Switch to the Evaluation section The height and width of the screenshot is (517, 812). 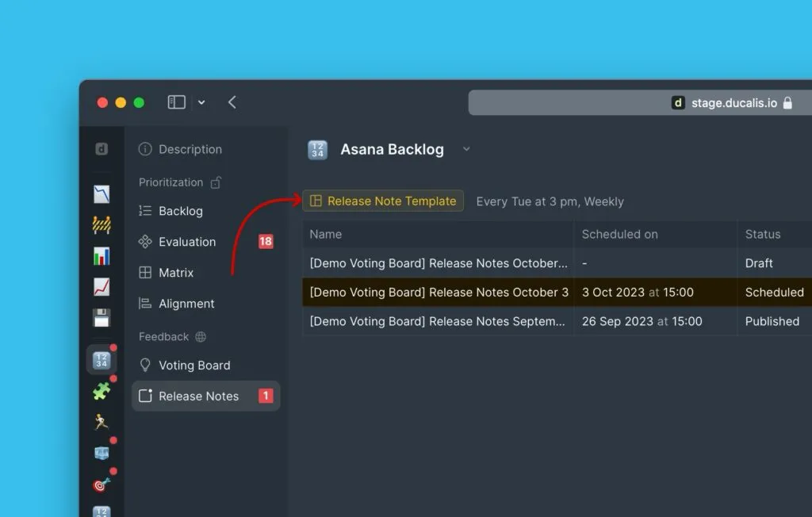pos(188,241)
